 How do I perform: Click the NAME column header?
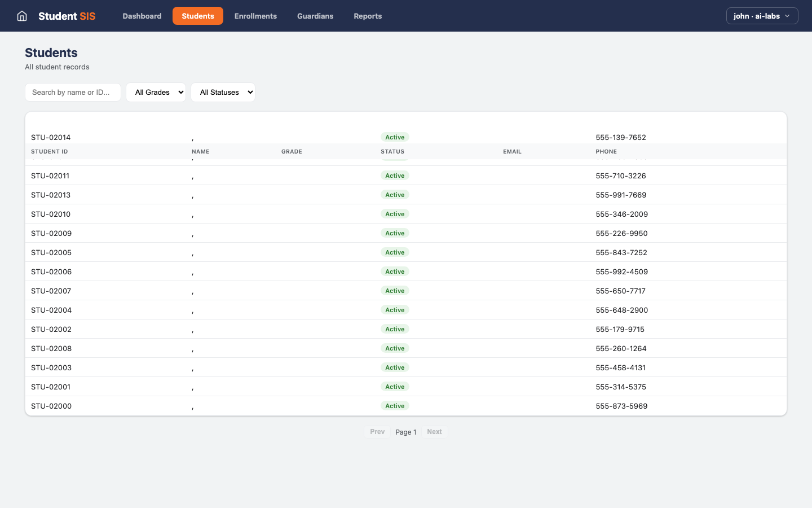(x=200, y=151)
